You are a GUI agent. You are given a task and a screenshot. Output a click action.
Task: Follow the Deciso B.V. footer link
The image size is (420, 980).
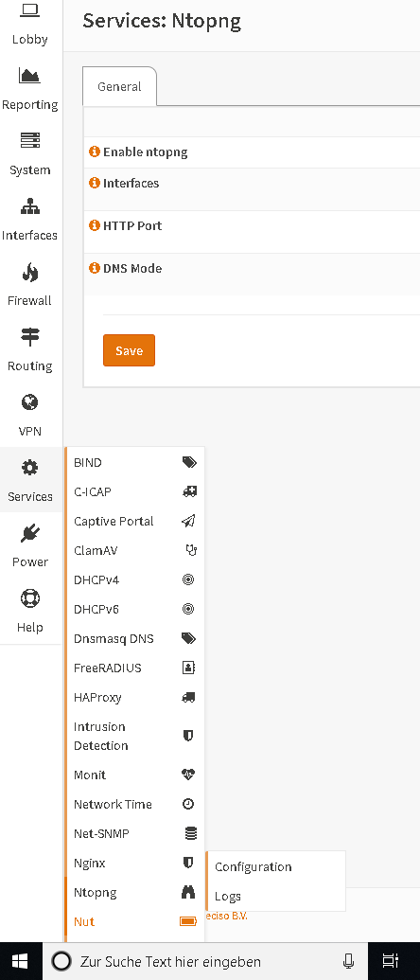226,916
